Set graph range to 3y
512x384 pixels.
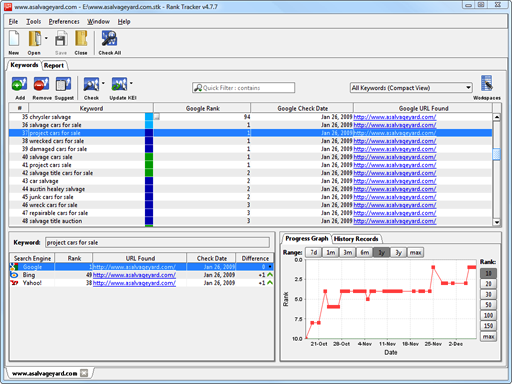399,253
